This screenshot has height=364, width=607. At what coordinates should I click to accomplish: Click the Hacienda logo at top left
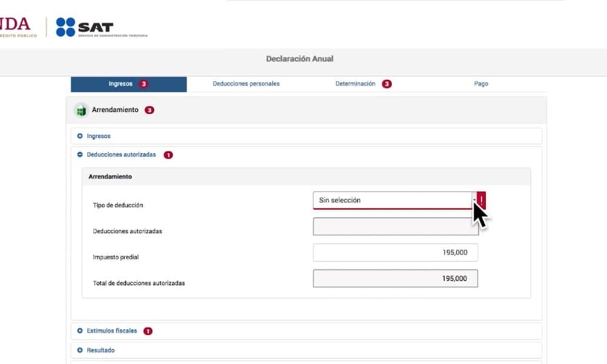17,27
